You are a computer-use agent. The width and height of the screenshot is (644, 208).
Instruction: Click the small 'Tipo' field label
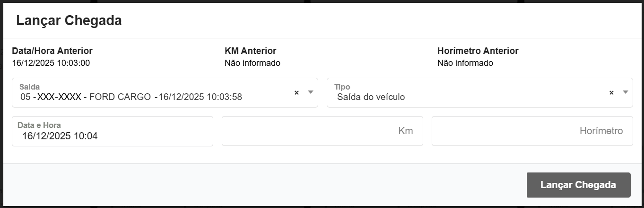[342, 87]
